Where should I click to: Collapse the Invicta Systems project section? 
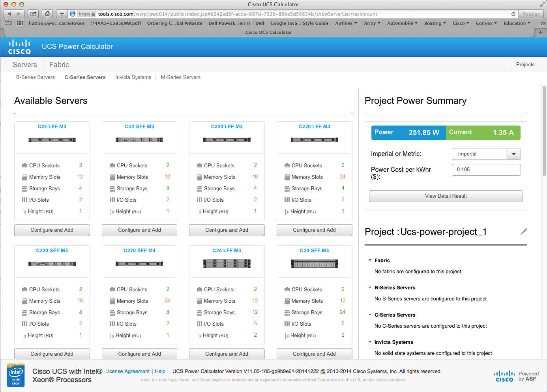tap(370, 342)
